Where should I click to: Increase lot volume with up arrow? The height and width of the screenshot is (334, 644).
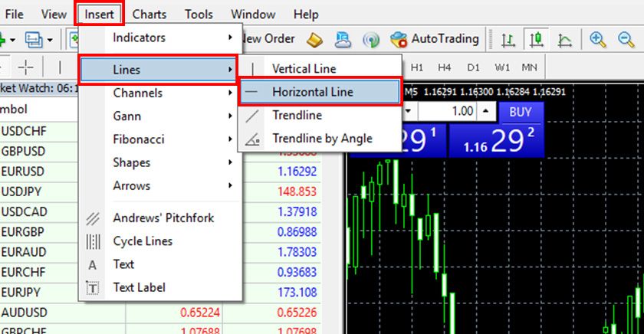click(486, 112)
